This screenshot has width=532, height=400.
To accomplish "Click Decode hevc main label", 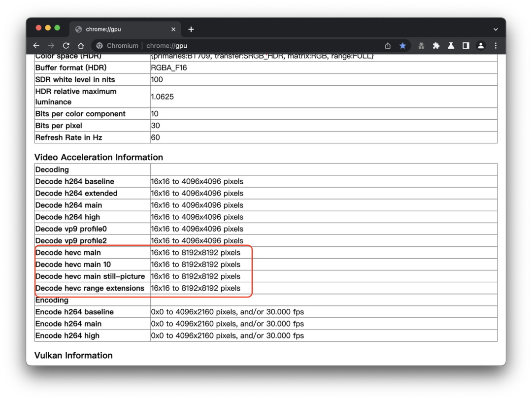I will click(x=68, y=252).
